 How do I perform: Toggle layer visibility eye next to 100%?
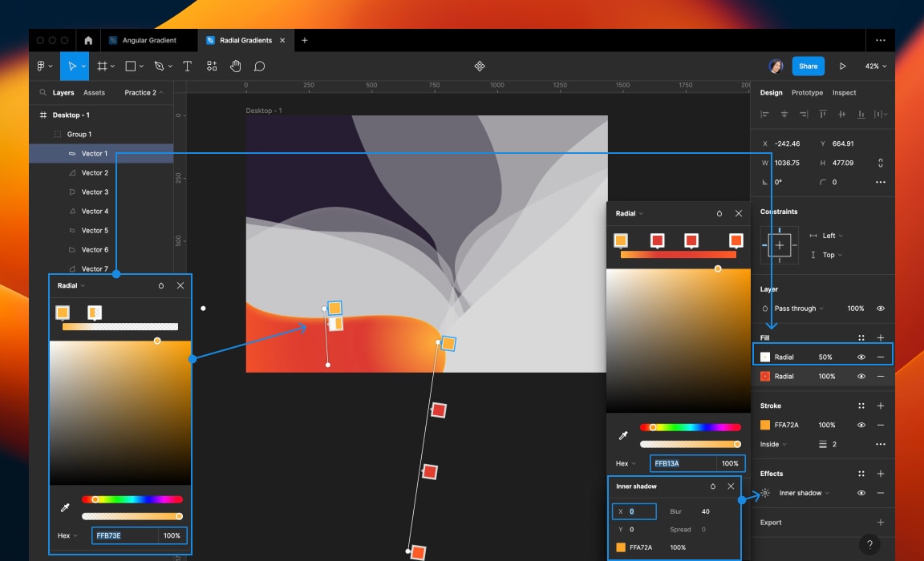pyautogui.click(x=881, y=309)
